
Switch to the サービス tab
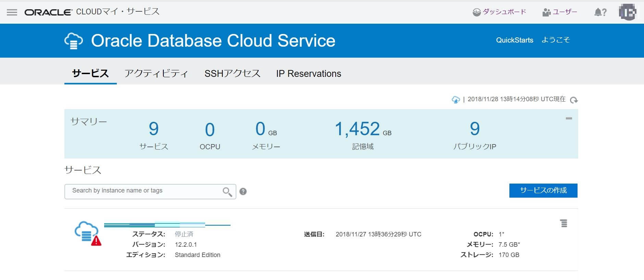click(90, 73)
